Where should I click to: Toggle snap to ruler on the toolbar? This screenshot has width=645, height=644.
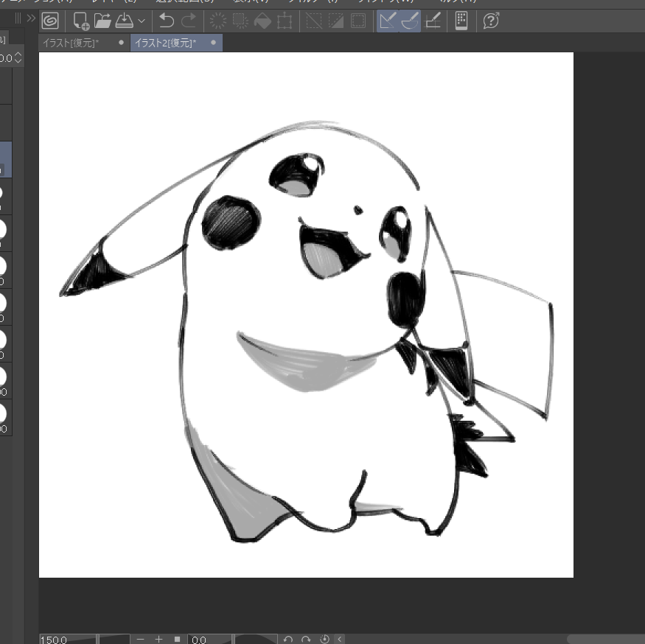(387, 21)
